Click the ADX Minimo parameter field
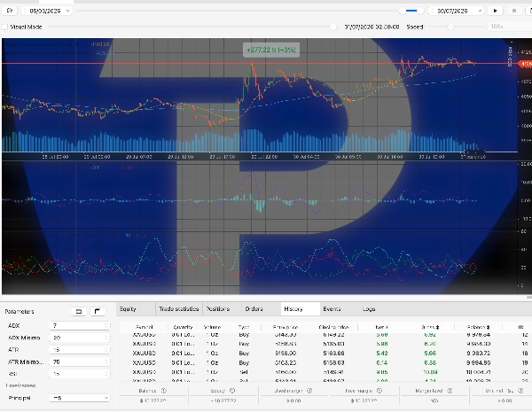 click(79, 338)
